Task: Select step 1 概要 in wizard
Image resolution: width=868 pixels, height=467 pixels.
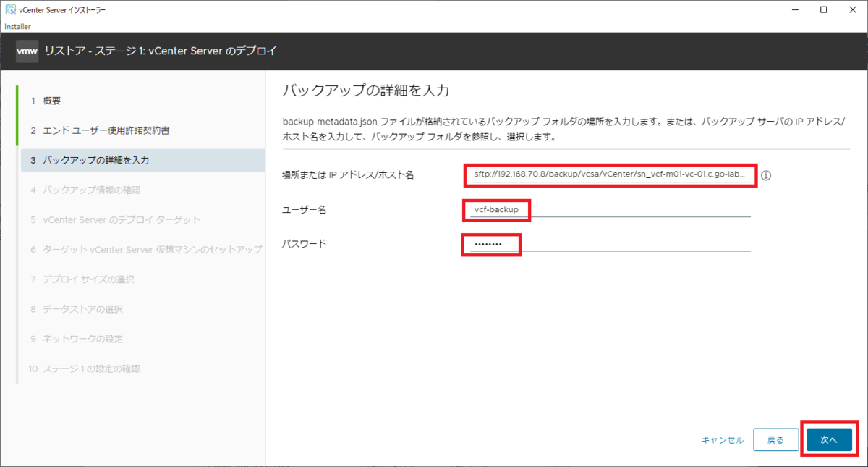Action: tap(143, 101)
